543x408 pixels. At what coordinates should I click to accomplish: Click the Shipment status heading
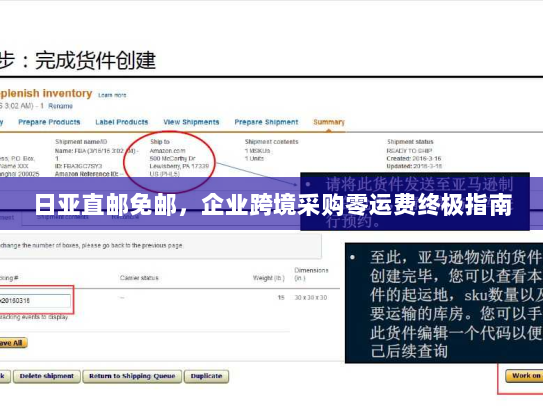coord(410,142)
